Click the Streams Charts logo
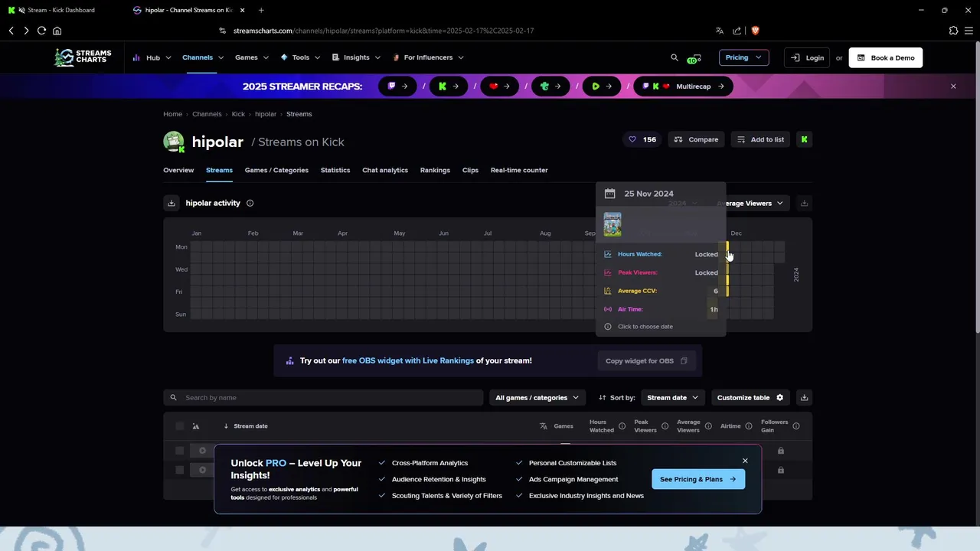Viewport: 980px width, 551px height. click(83, 57)
